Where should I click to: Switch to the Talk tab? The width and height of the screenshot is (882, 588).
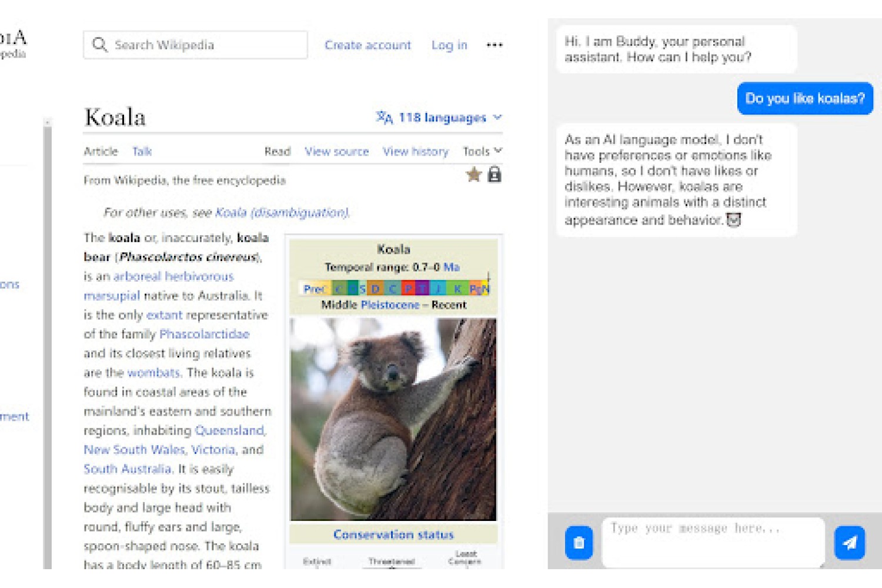[142, 151]
